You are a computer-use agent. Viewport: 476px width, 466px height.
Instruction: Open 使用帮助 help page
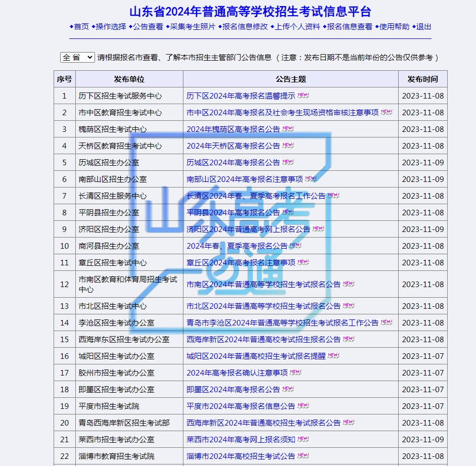[x=394, y=27]
